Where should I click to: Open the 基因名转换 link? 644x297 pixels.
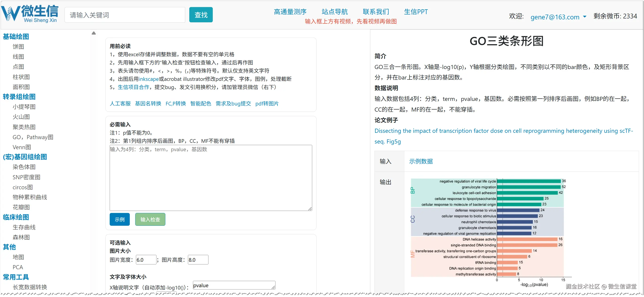tap(148, 104)
